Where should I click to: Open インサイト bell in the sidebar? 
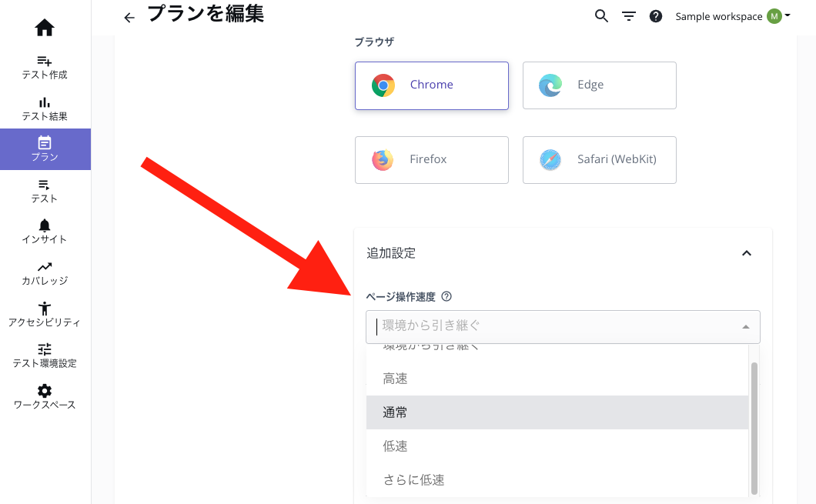point(45,232)
